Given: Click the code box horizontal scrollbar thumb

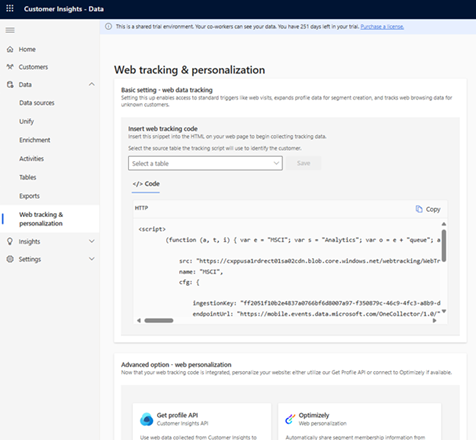Looking at the screenshot, I should click(159, 321).
